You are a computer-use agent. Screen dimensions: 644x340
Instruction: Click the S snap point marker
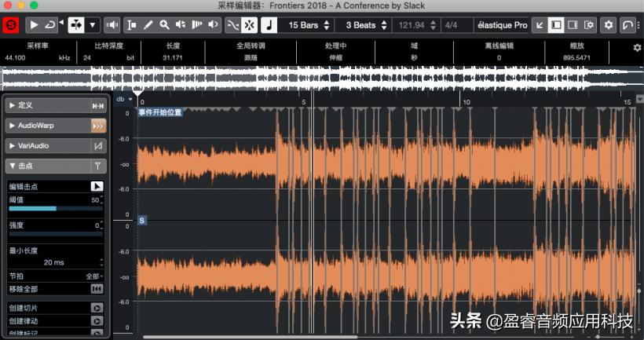tap(141, 221)
